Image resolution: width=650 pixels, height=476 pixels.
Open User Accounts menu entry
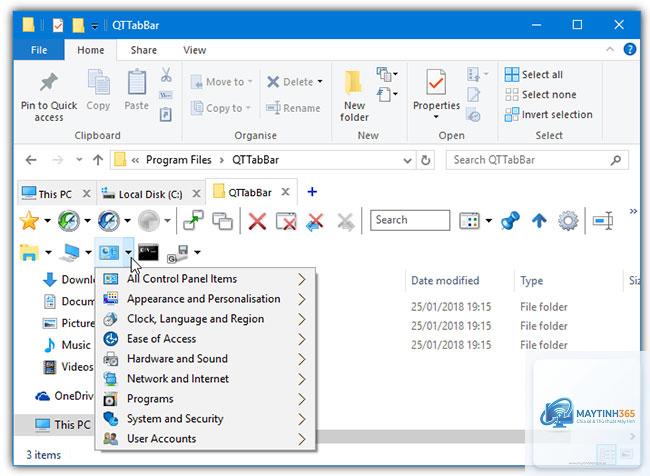206,439
